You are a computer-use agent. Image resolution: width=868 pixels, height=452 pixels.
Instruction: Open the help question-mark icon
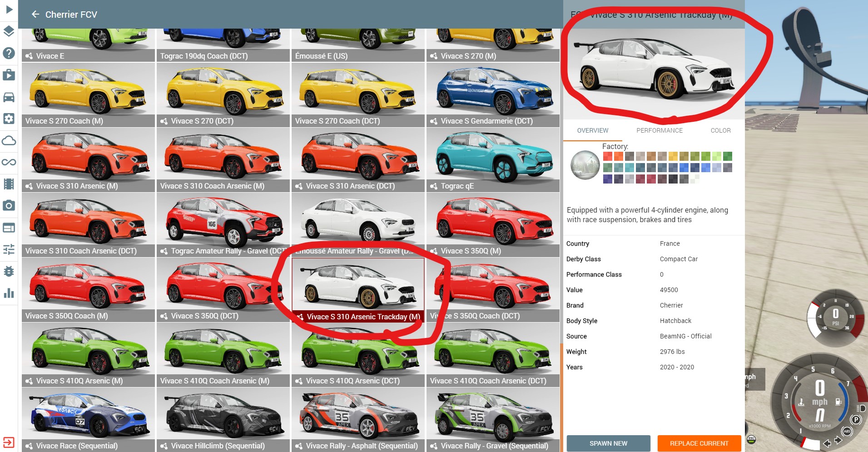tap(9, 53)
